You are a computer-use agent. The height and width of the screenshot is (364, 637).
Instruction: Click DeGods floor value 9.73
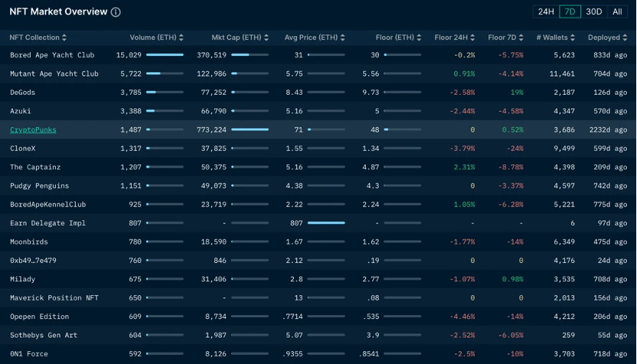[371, 93]
